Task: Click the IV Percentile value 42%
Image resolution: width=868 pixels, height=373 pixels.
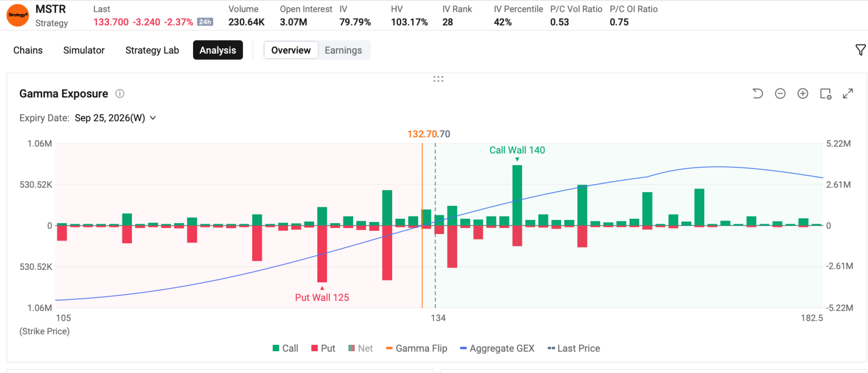Action: click(503, 22)
